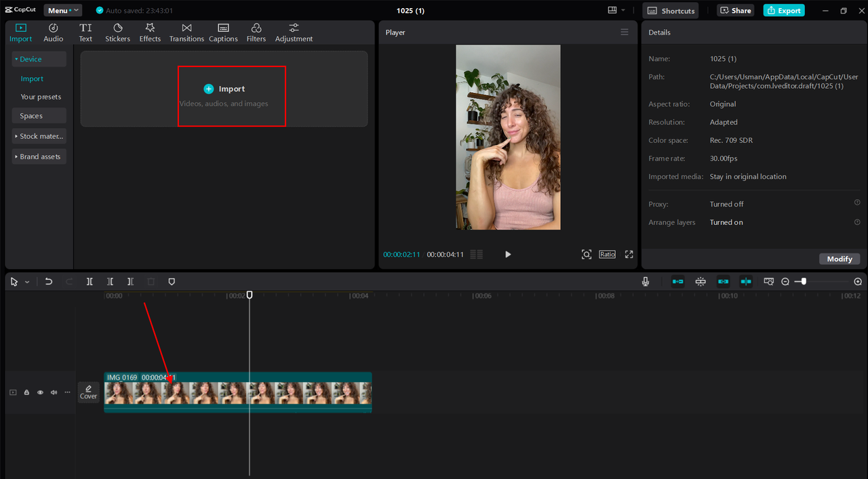Select the Effects tab

(x=150, y=33)
